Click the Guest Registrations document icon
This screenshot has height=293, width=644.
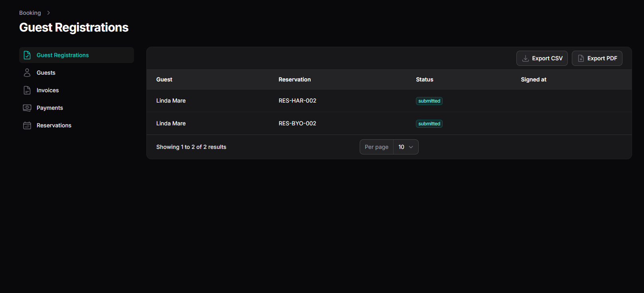click(27, 55)
